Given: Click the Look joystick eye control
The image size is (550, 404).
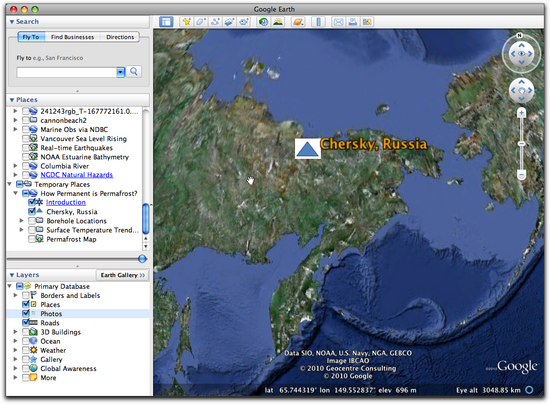Looking at the screenshot, I should click(x=522, y=54).
